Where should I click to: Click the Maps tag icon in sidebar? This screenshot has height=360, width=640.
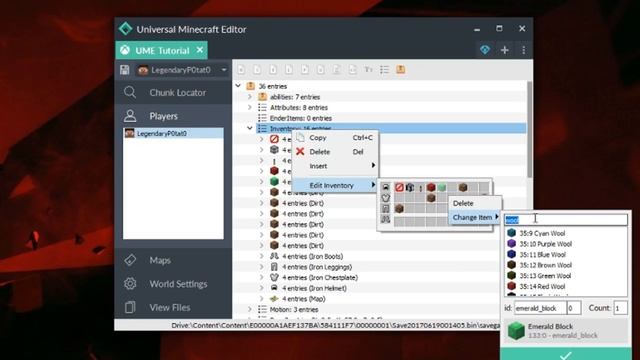[130, 260]
